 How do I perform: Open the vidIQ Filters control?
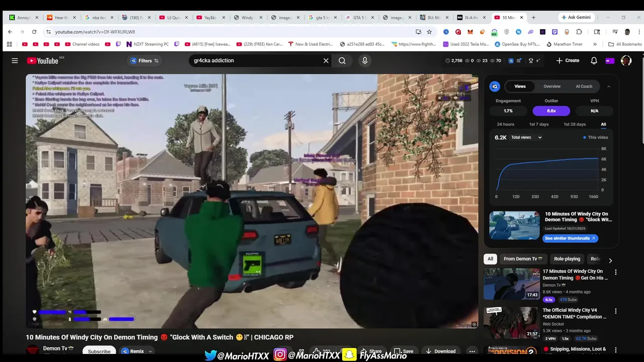tap(144, 61)
